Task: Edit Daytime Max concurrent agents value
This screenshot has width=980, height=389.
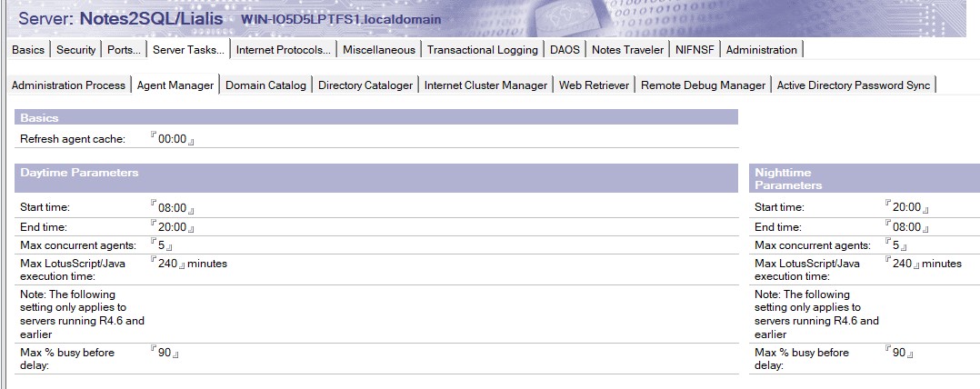Action: 162,245
